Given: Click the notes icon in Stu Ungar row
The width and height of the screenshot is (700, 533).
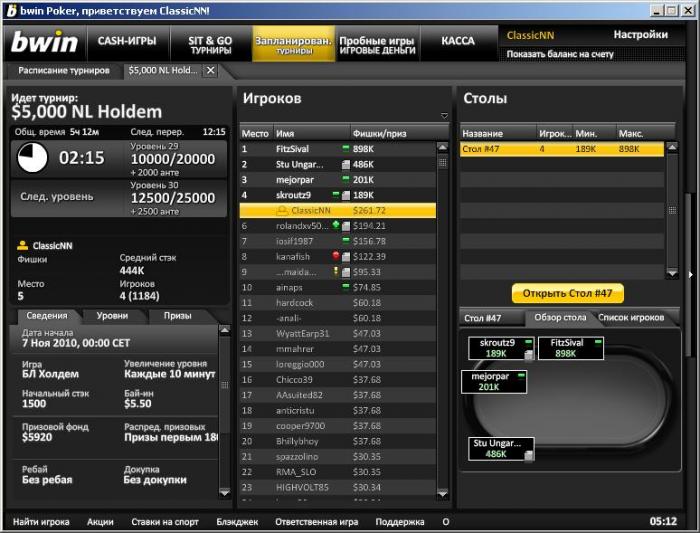Looking at the screenshot, I should point(346,164).
